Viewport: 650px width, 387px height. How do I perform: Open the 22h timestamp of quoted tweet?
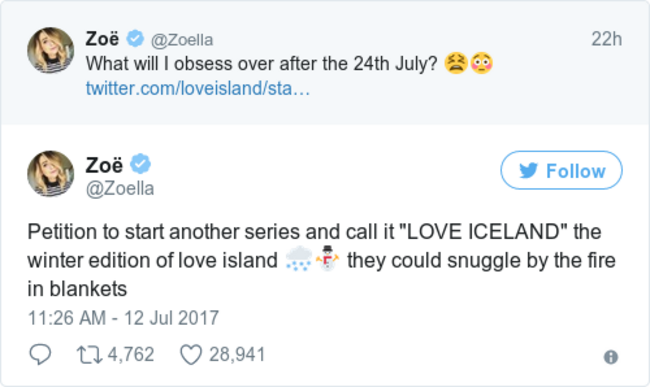606,39
